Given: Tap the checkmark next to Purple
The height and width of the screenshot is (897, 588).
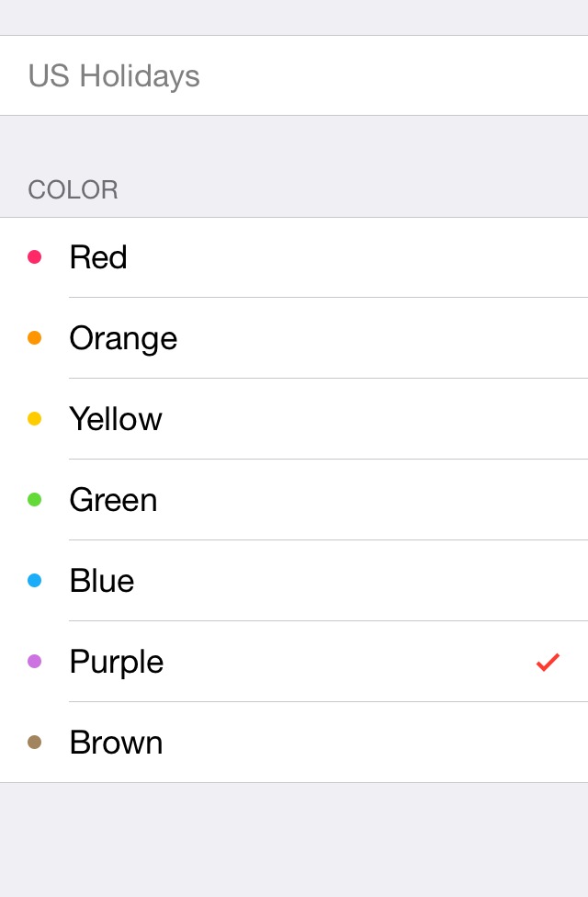Looking at the screenshot, I should click(548, 662).
